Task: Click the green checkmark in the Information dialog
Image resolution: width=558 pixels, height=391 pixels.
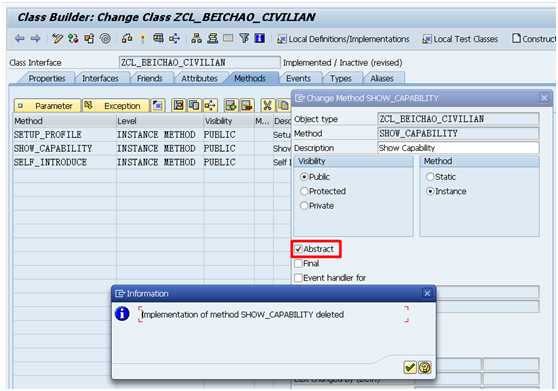Action: click(410, 367)
